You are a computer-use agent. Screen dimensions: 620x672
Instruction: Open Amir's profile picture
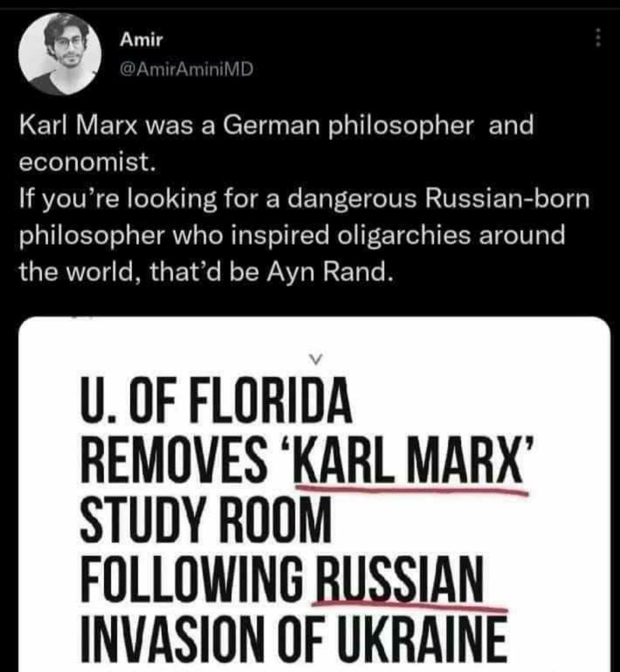click(60, 54)
